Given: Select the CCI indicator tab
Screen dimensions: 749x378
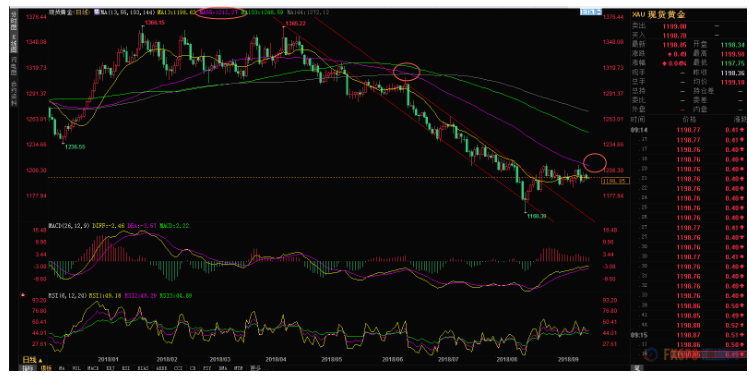Looking at the screenshot, I should click(178, 368).
